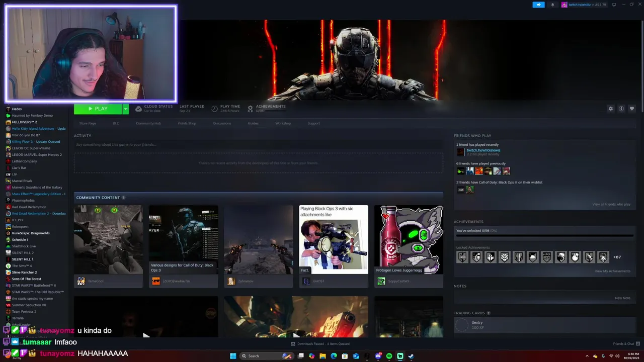The width and height of the screenshot is (644, 362).
Task: Click the Liar's Bar game icon
Action: [x=8, y=168]
